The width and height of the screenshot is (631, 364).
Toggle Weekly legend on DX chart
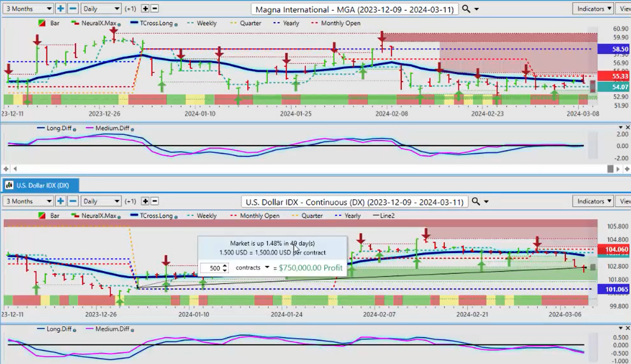point(202,216)
